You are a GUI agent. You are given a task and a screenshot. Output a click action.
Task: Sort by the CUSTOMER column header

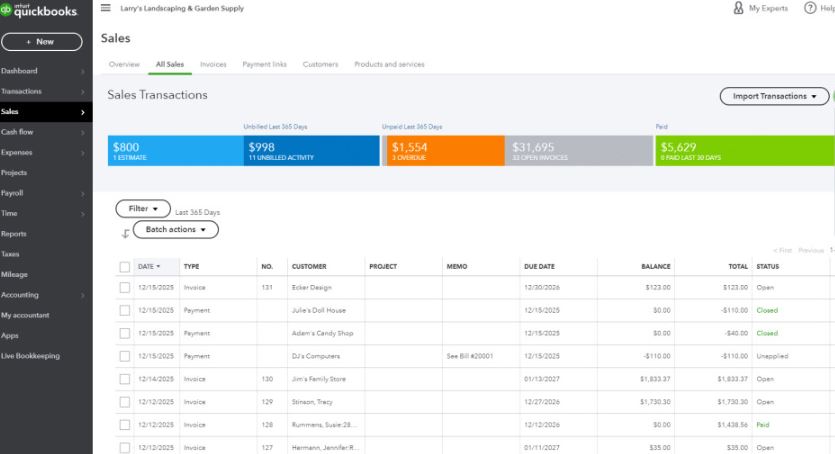pos(309,267)
